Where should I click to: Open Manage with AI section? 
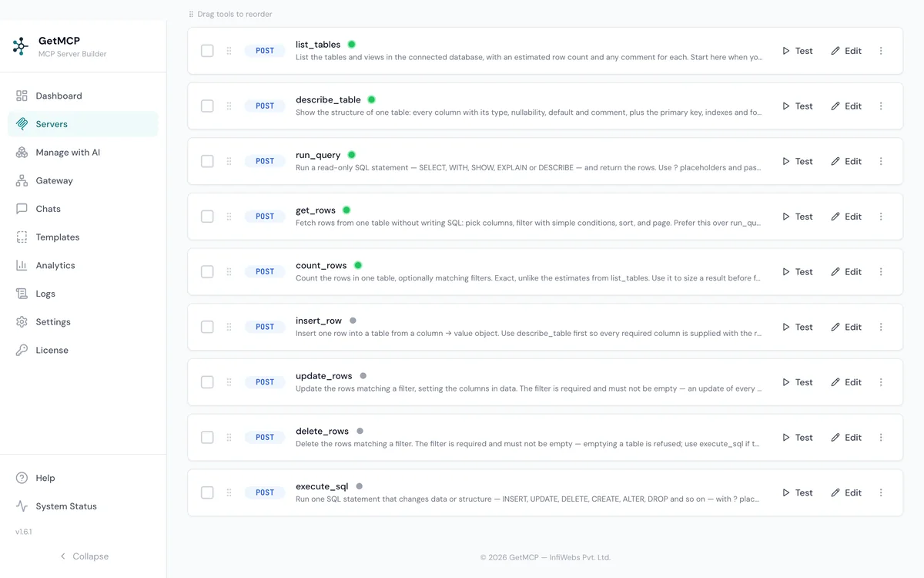click(x=83, y=153)
